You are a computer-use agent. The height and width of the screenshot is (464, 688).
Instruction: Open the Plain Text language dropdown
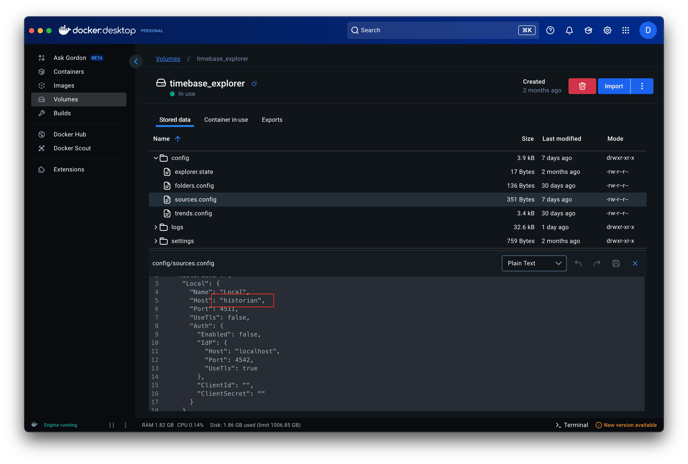533,263
